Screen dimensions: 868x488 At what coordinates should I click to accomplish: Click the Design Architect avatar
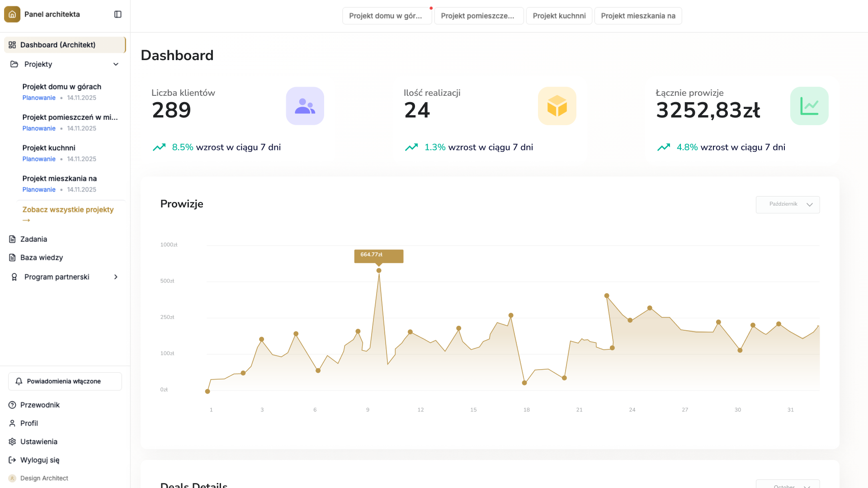12,478
